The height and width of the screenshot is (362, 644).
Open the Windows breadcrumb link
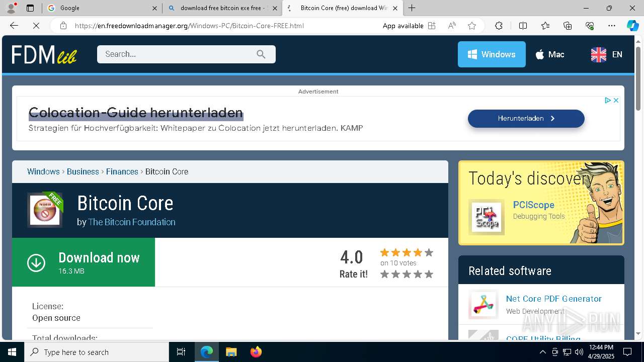pyautogui.click(x=43, y=171)
